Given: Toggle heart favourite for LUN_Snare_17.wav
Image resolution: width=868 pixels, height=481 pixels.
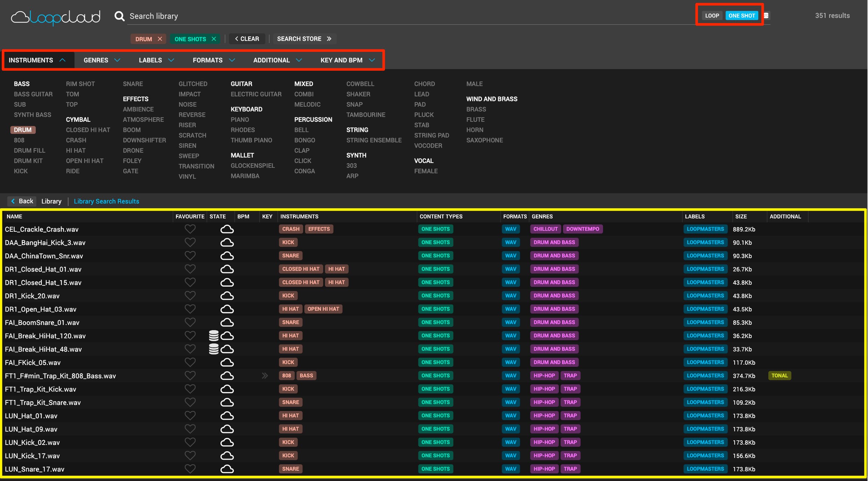Looking at the screenshot, I should coord(190,469).
